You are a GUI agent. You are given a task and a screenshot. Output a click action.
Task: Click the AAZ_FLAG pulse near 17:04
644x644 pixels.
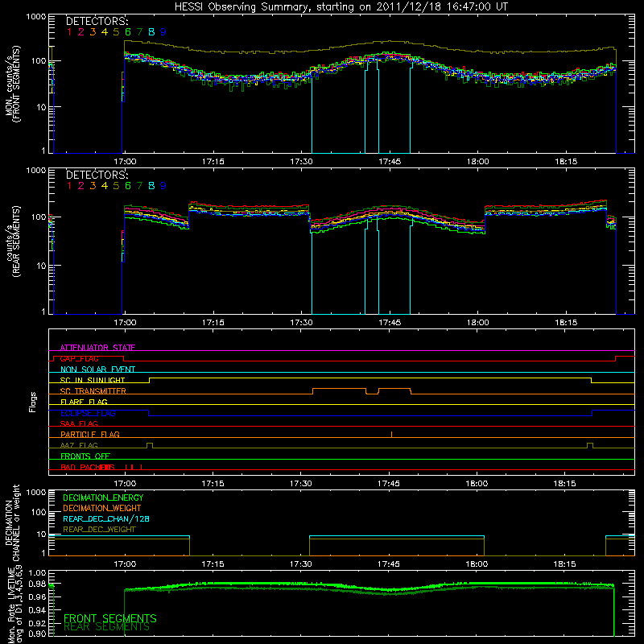pos(150,445)
